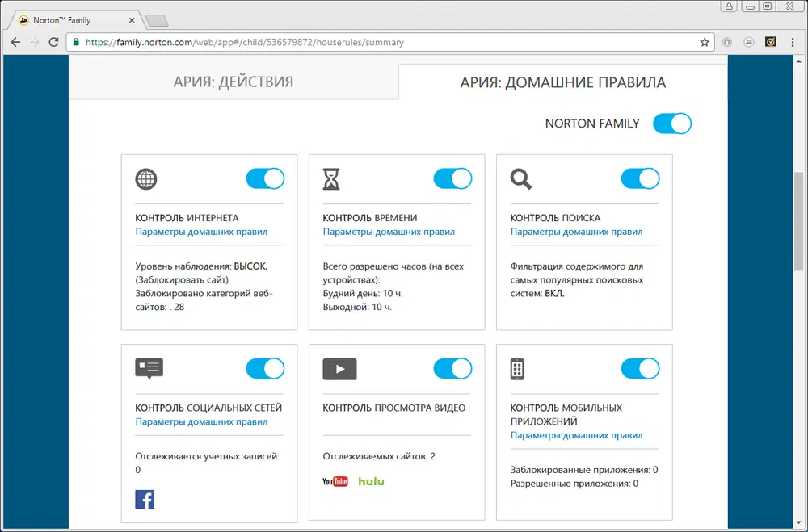Click the text Будний день: 10 ч.
Screen dimensions: 808x532
(363, 294)
